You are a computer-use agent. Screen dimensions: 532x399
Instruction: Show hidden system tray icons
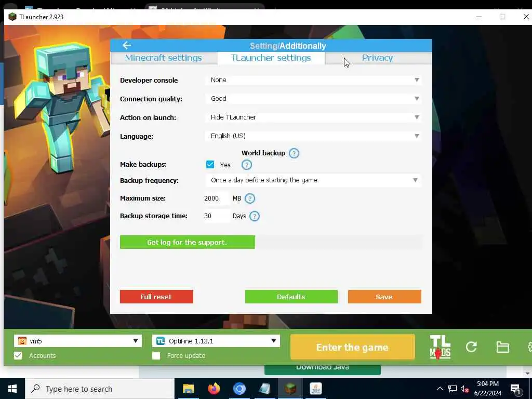(x=440, y=389)
